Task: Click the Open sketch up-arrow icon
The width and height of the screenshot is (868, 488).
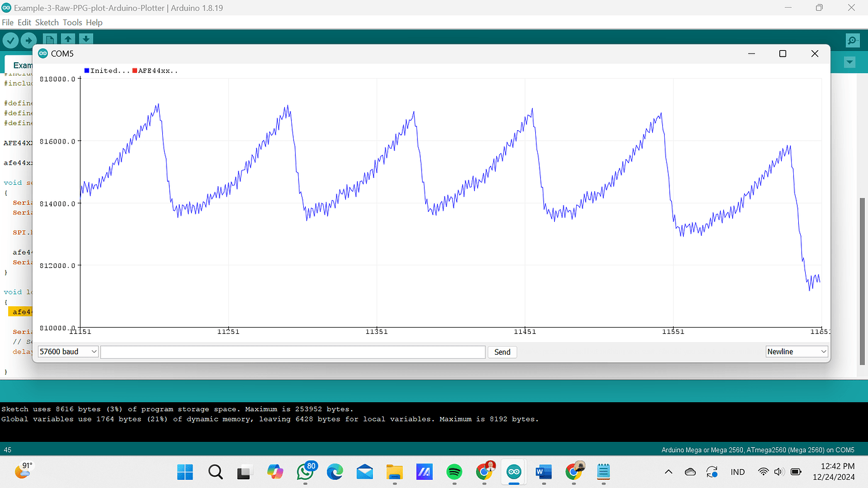Action: coord(68,40)
